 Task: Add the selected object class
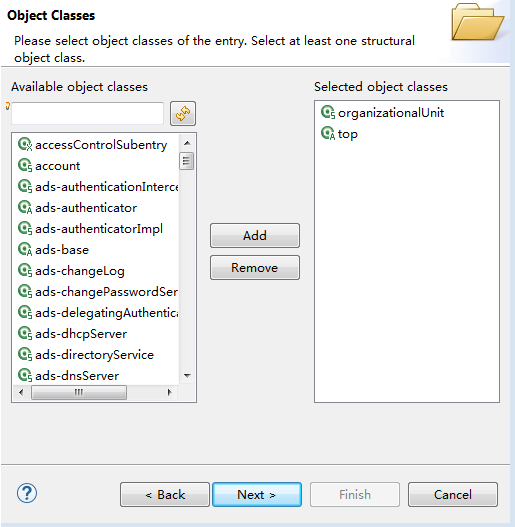[255, 236]
